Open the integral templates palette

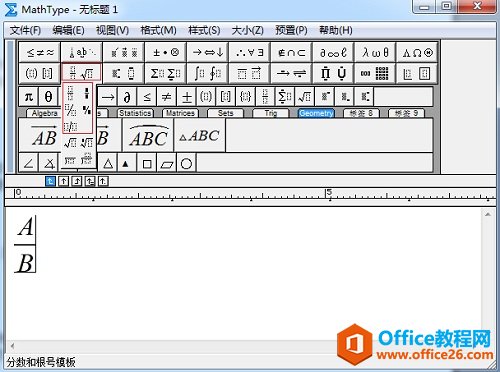coord(208,73)
